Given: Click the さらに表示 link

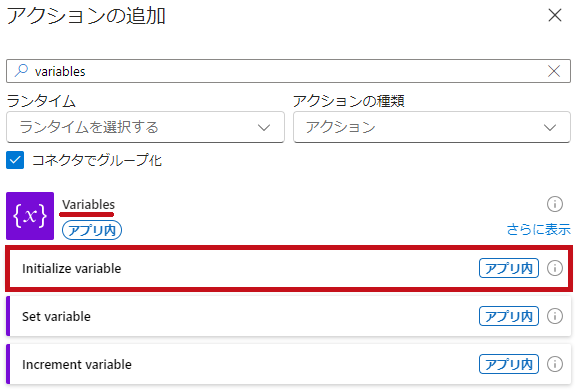Looking at the screenshot, I should (x=539, y=229).
